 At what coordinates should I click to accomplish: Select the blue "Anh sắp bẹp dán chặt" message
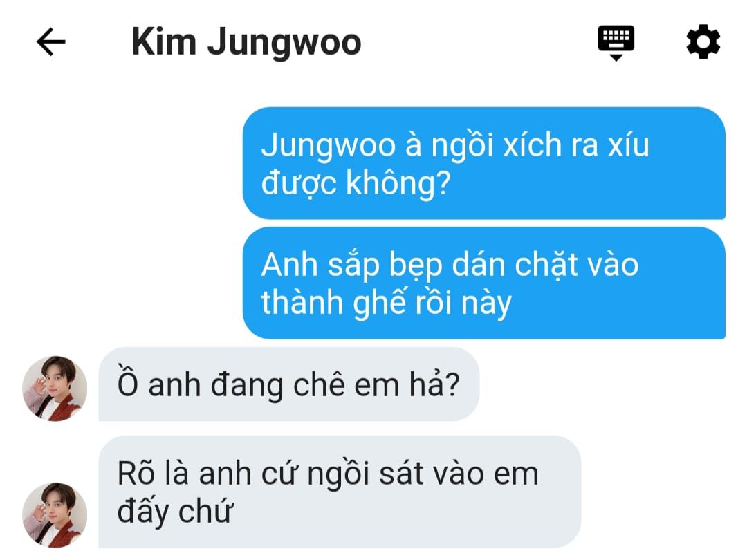(x=484, y=283)
